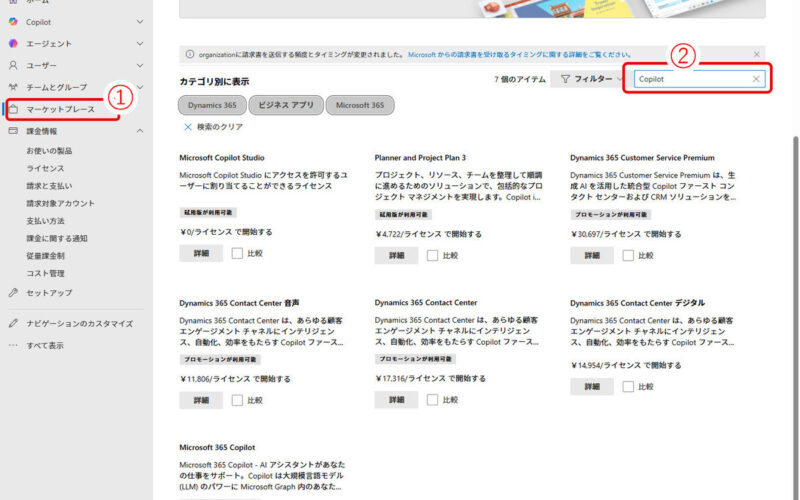Expand the Copilot sidebar section chevron
The image size is (800, 500).
[x=140, y=22]
